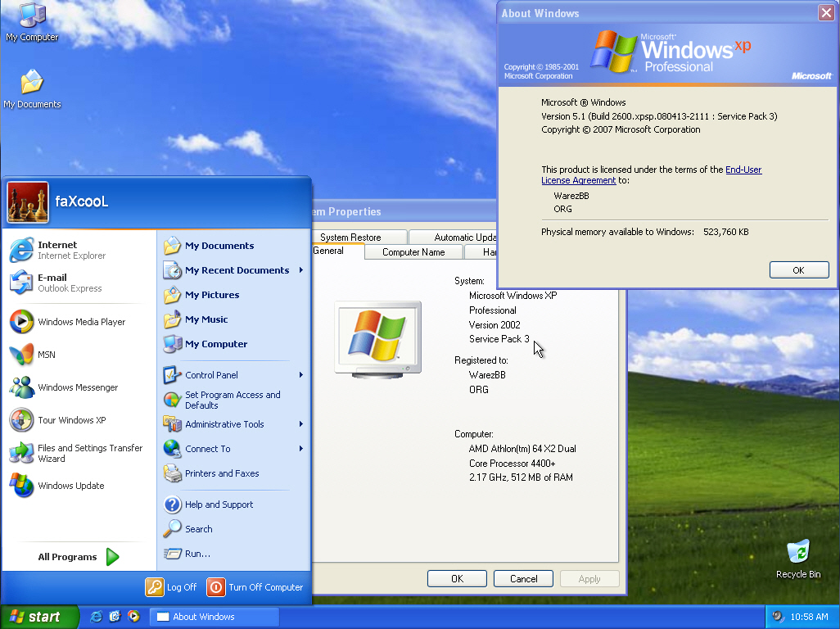Click the End-User License Agreement link

click(x=743, y=170)
